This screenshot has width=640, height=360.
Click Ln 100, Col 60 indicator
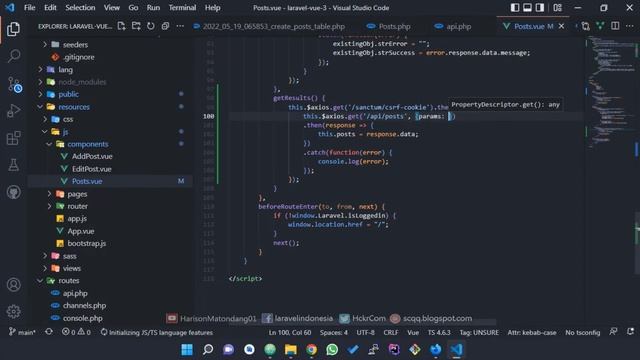pyautogui.click(x=289, y=332)
